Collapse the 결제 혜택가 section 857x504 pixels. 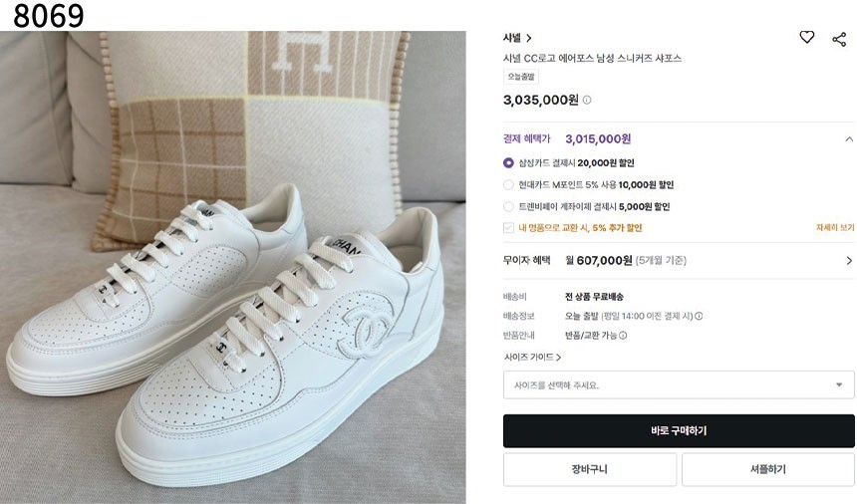tap(848, 139)
